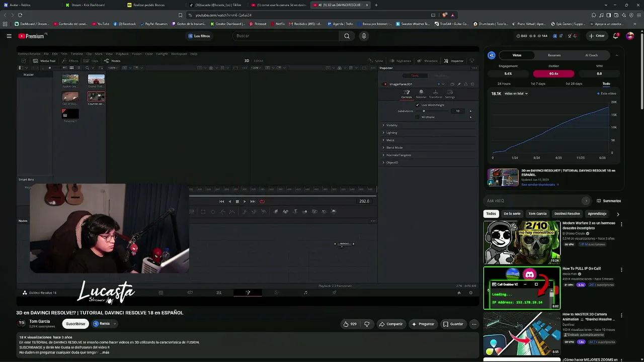Toggle the Los filtros button
The image size is (644, 362).
199,36
